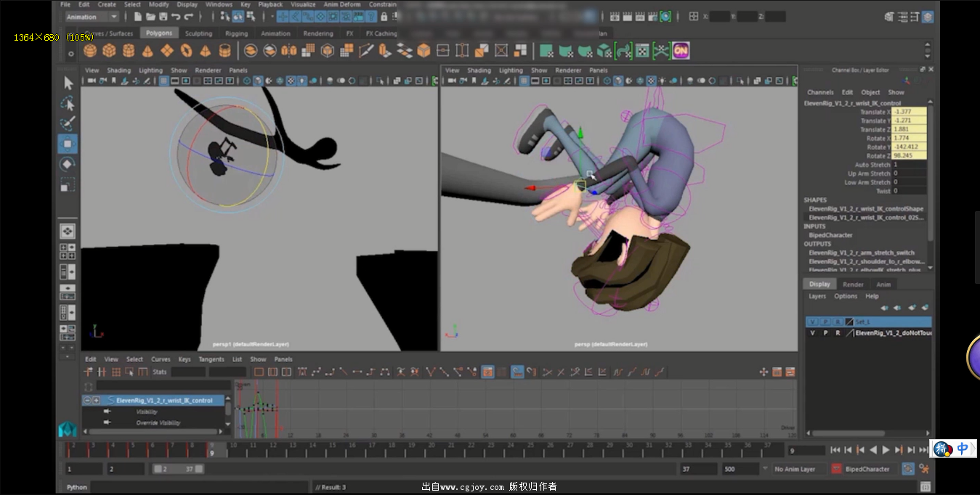
Task: Toggle Set_1 layer reference R box
Action: tap(837, 322)
